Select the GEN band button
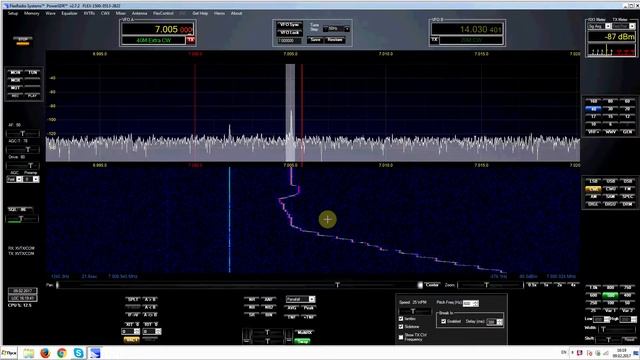 (x=627, y=132)
